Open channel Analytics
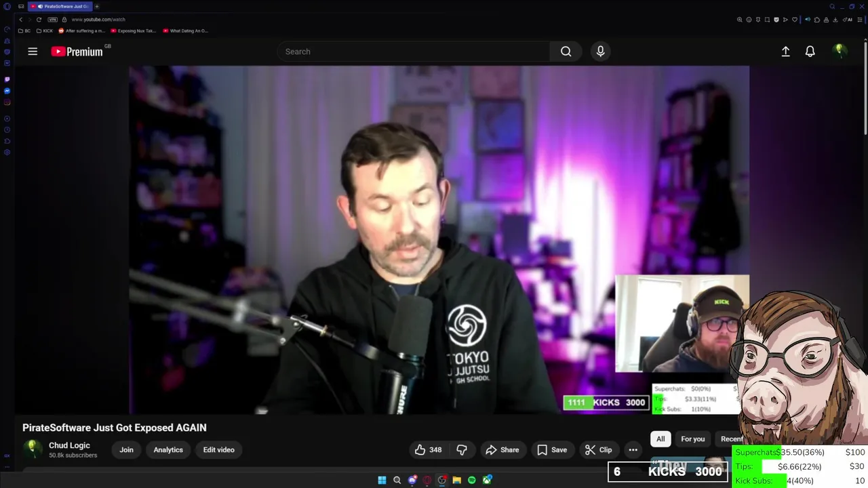The image size is (868, 488). pyautogui.click(x=168, y=450)
